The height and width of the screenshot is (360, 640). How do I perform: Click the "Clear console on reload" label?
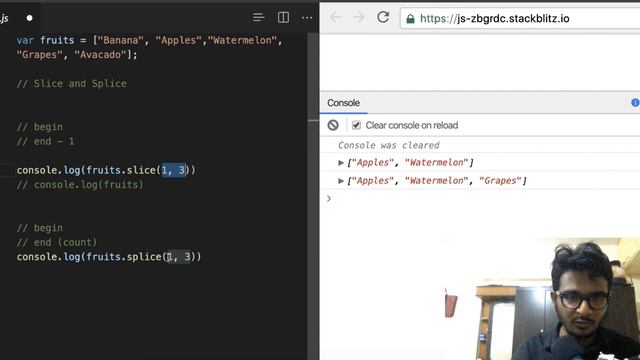411,125
